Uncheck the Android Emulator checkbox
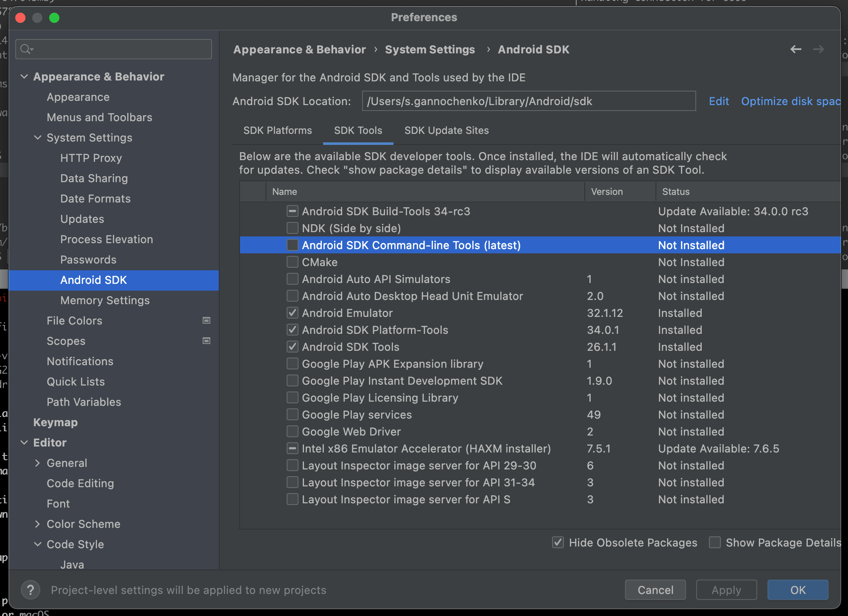The height and width of the screenshot is (616, 848). point(292,313)
